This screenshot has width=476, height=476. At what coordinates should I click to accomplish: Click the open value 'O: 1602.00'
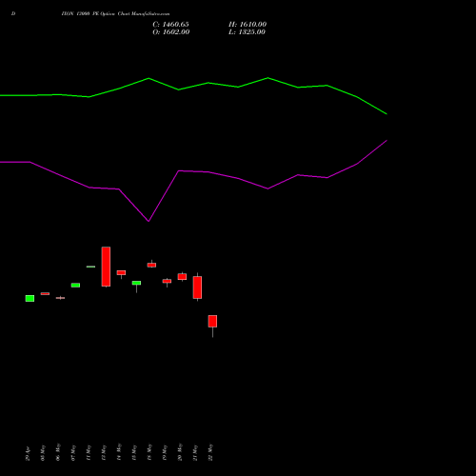coord(171,32)
